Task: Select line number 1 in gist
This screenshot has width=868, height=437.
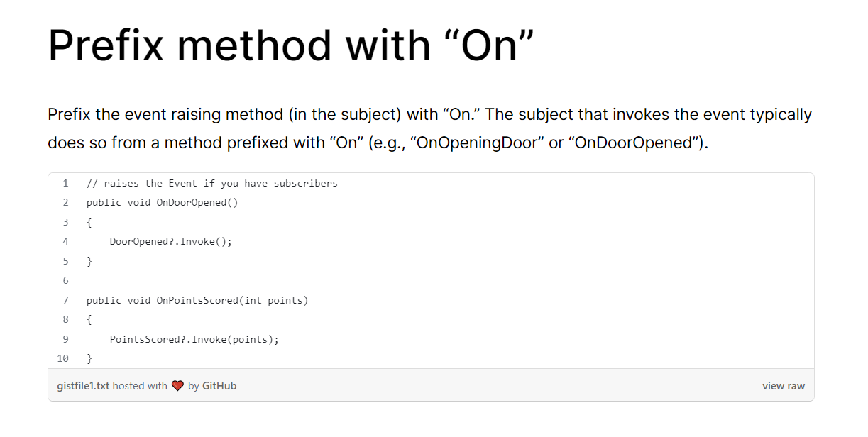Action: click(65, 183)
